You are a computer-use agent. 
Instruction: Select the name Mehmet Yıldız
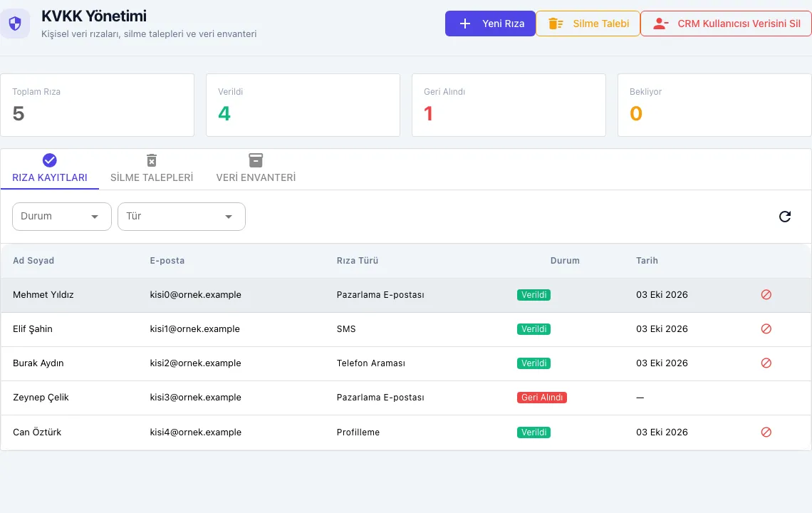[x=43, y=295]
